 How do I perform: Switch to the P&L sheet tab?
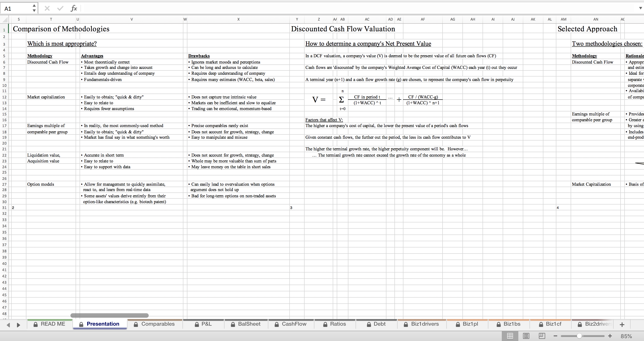pyautogui.click(x=203, y=324)
